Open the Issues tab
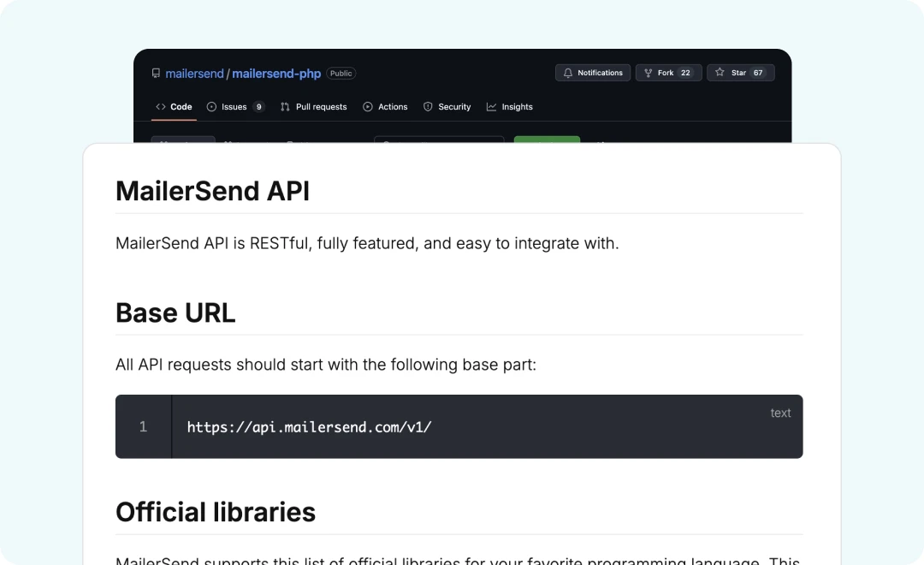Screen dimensions: 924x565 (235, 107)
